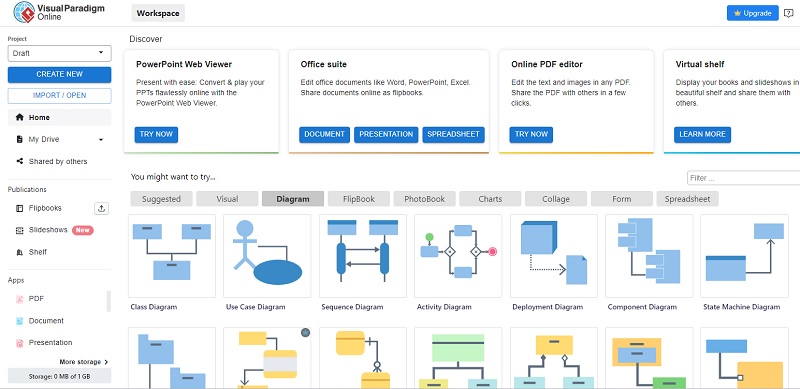800x389 pixels.
Task: Click the My Drive file icon
Action: (19, 139)
